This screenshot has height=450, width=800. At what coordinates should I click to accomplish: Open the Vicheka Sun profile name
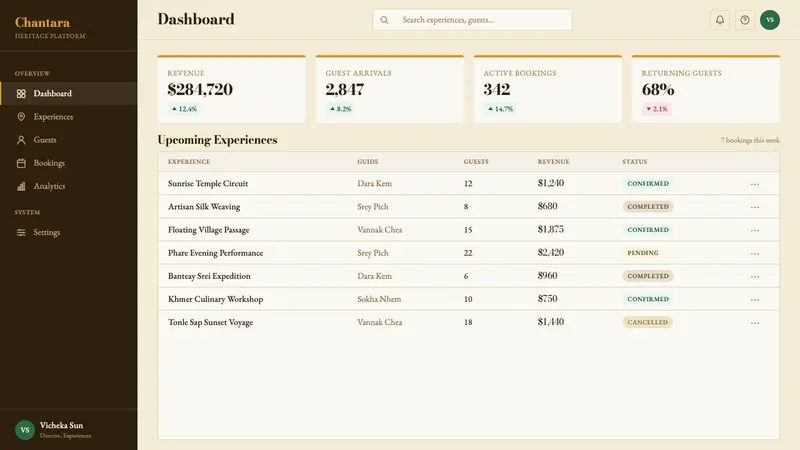tap(61, 425)
